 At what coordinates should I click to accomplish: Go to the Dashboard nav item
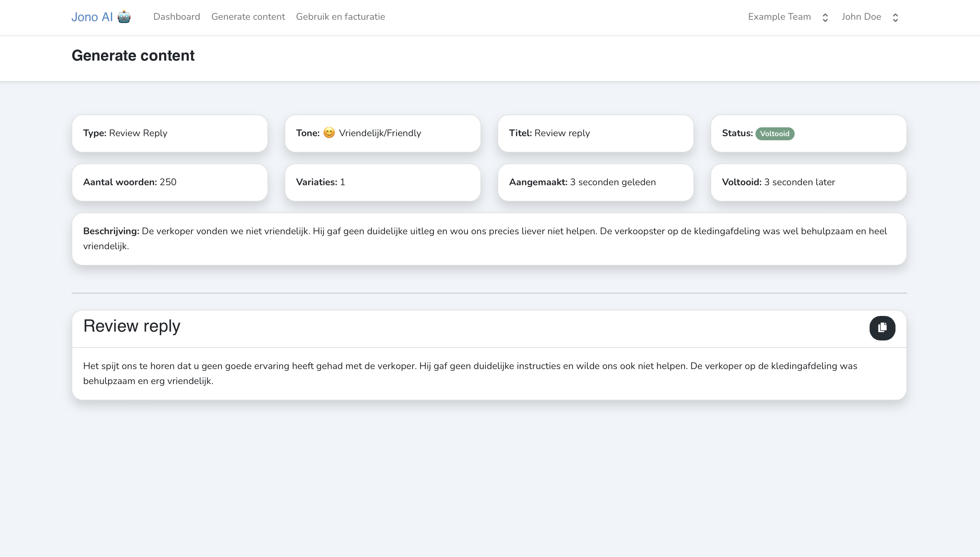(177, 17)
